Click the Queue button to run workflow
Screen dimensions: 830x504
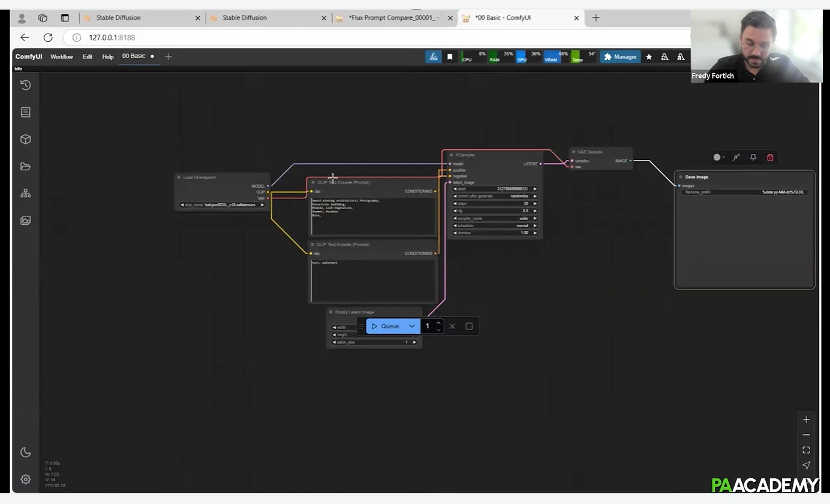click(385, 326)
